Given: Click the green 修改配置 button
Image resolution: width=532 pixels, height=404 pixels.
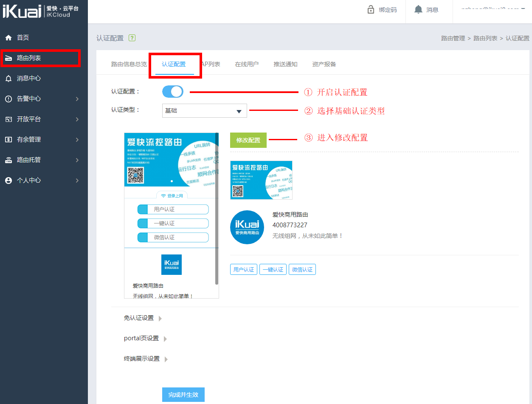Looking at the screenshot, I should tap(248, 140).
